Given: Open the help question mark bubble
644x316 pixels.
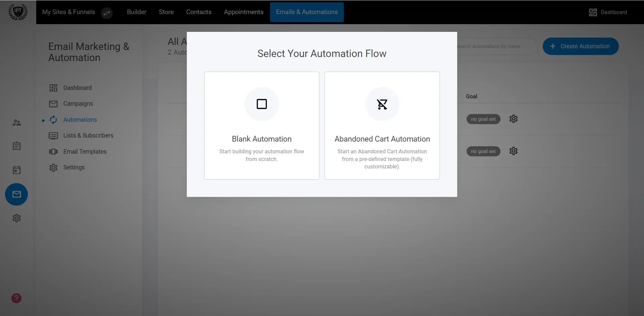Looking at the screenshot, I should point(16,298).
